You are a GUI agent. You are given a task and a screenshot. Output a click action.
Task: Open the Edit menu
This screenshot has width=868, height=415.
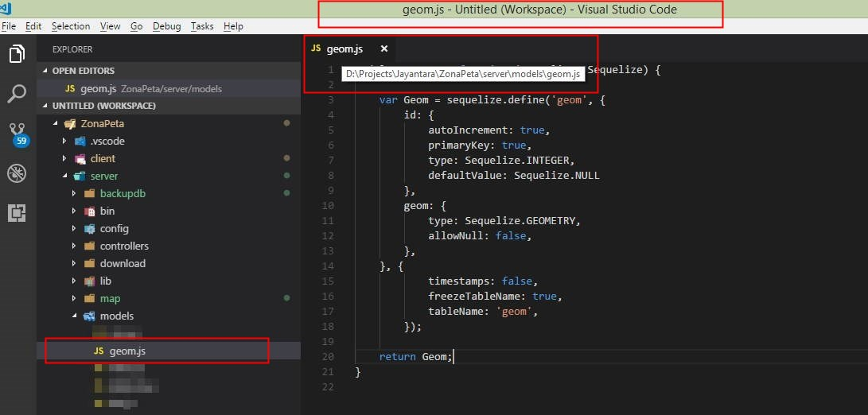[x=33, y=26]
